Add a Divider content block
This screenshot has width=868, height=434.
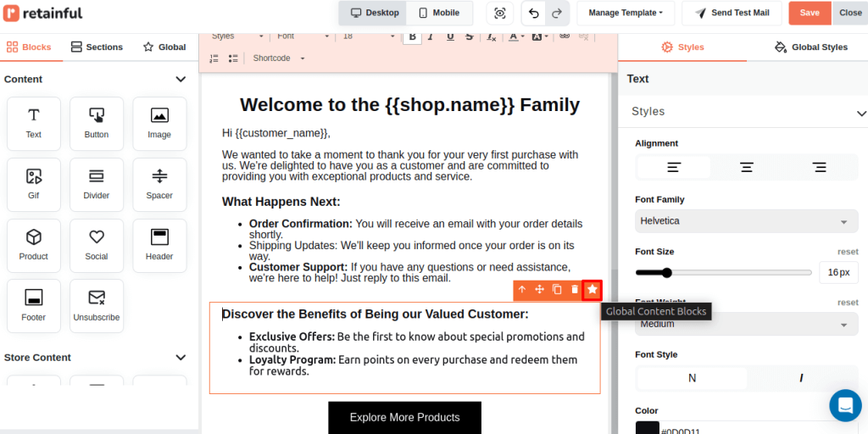click(97, 184)
